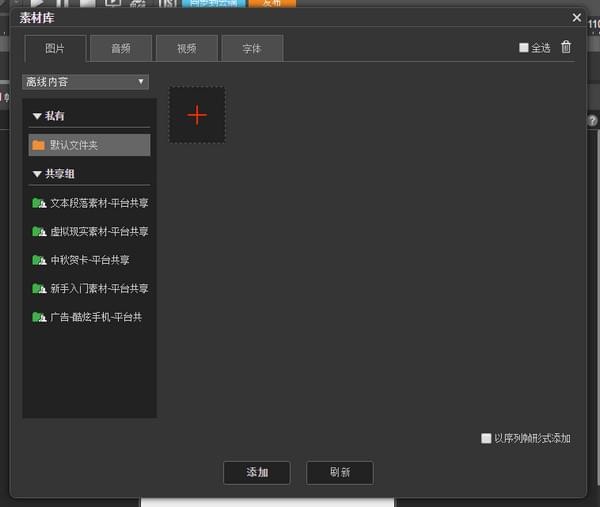600x507 pixels.
Task: Click the 添加 button
Action: [x=257, y=472]
